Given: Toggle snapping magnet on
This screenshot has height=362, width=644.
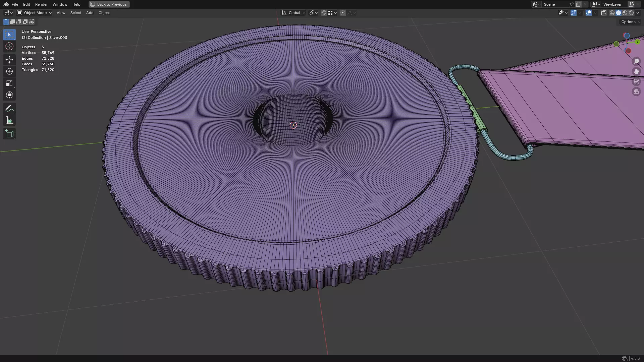Looking at the screenshot, I should tap(324, 13).
